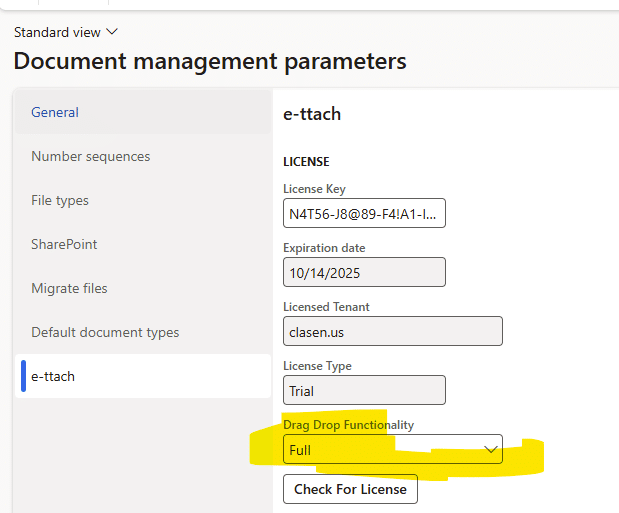Open the Standard view selector
The width and height of the screenshot is (619, 513).
[65, 32]
